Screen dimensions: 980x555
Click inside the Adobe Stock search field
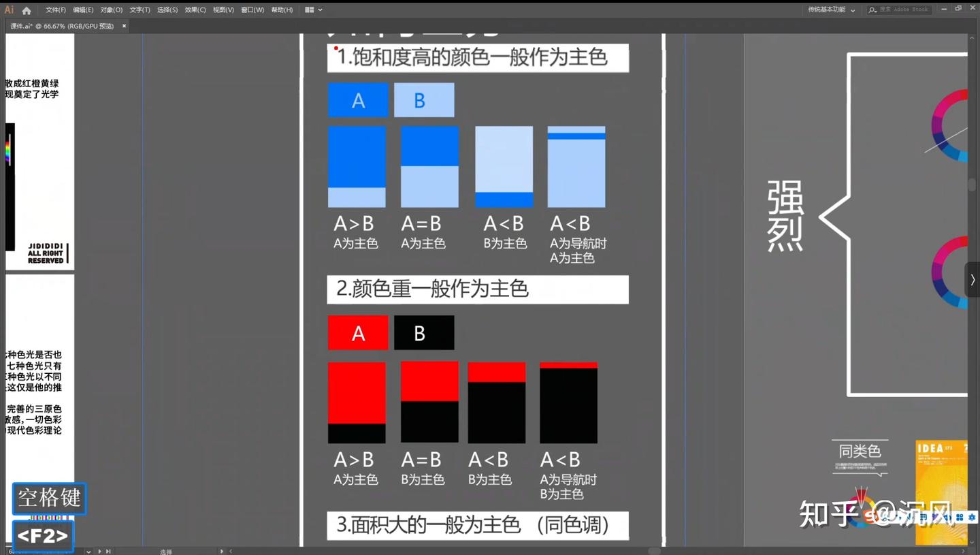[x=905, y=10]
